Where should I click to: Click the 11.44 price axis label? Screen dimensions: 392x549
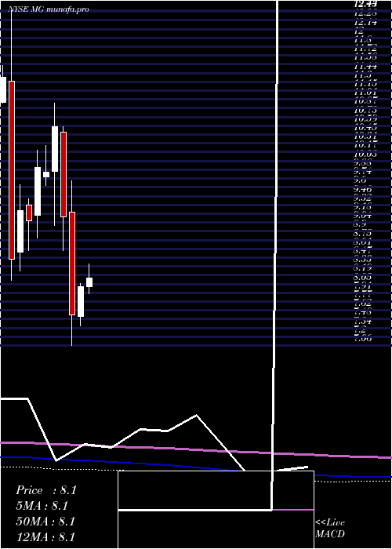click(x=365, y=67)
